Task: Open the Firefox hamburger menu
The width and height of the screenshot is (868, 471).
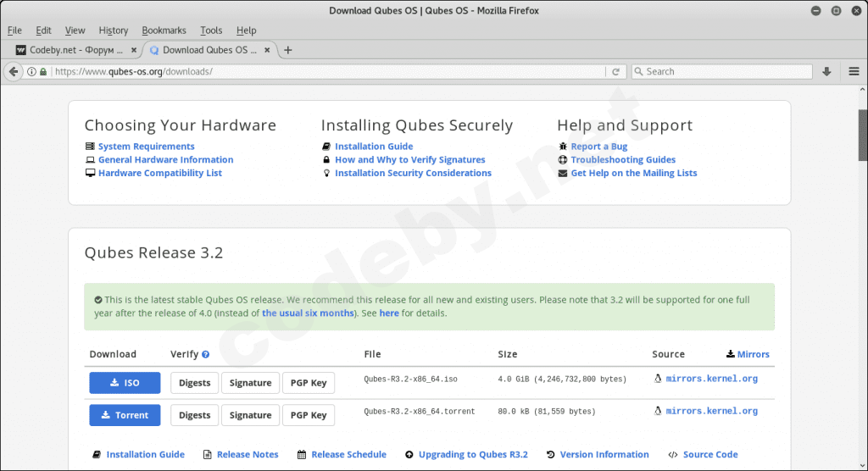Action: tap(854, 72)
